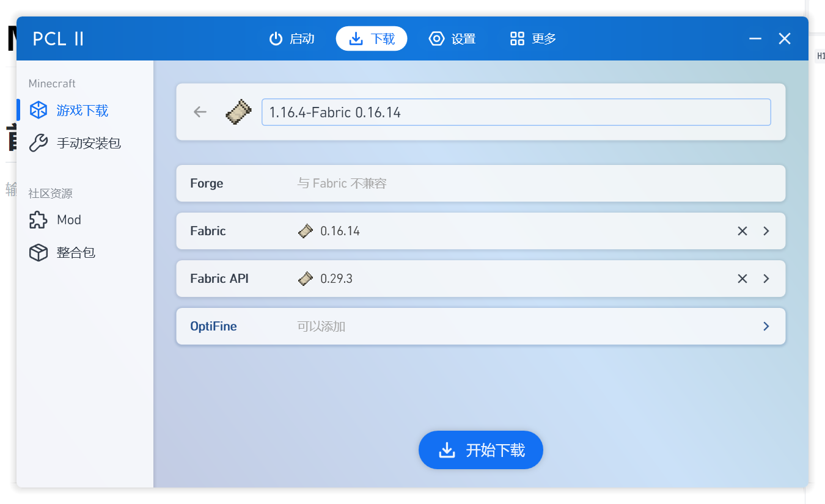Viewport: 825px width, 504px height.
Task: Select 游戏下载 in the sidebar
Action: (85, 110)
